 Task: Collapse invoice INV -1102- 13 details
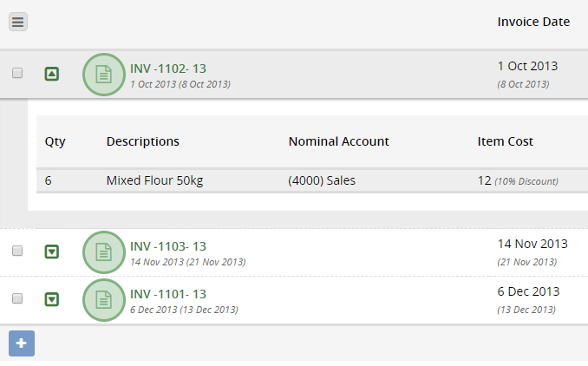click(x=52, y=74)
